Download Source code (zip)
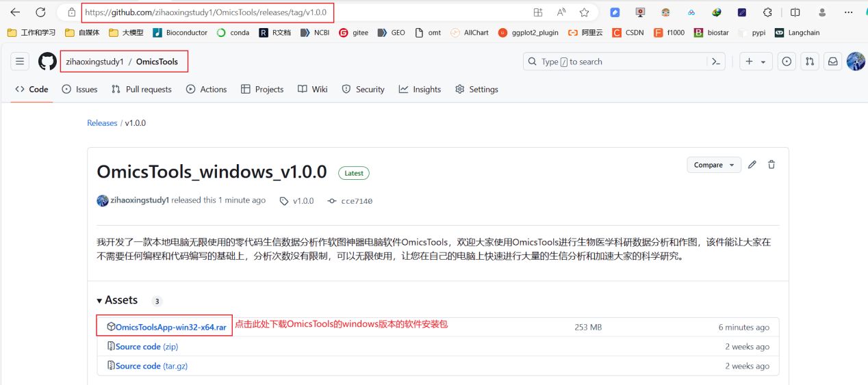Screen dimensions: 868x385 146,347
